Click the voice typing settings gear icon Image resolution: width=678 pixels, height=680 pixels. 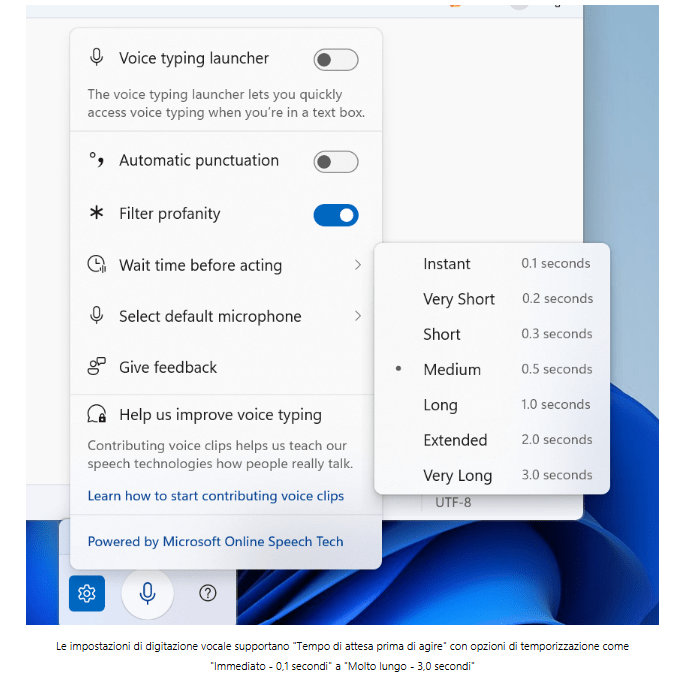(x=87, y=594)
